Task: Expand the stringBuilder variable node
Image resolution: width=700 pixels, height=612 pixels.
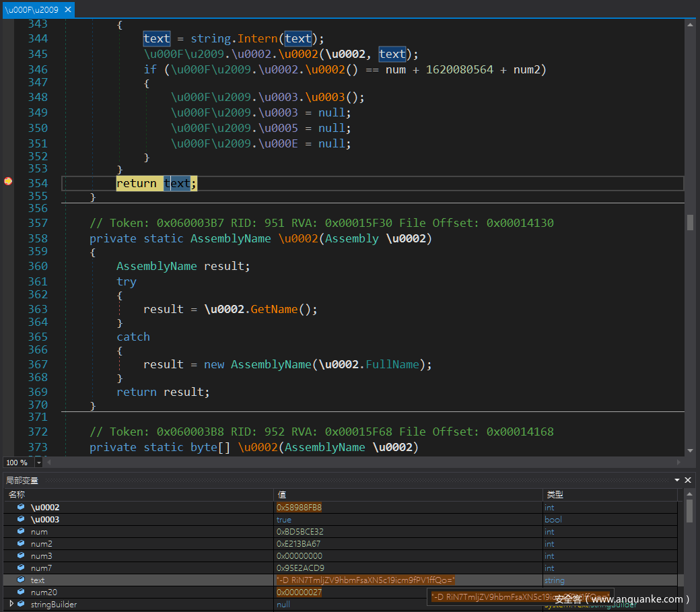Action: (x=11, y=604)
